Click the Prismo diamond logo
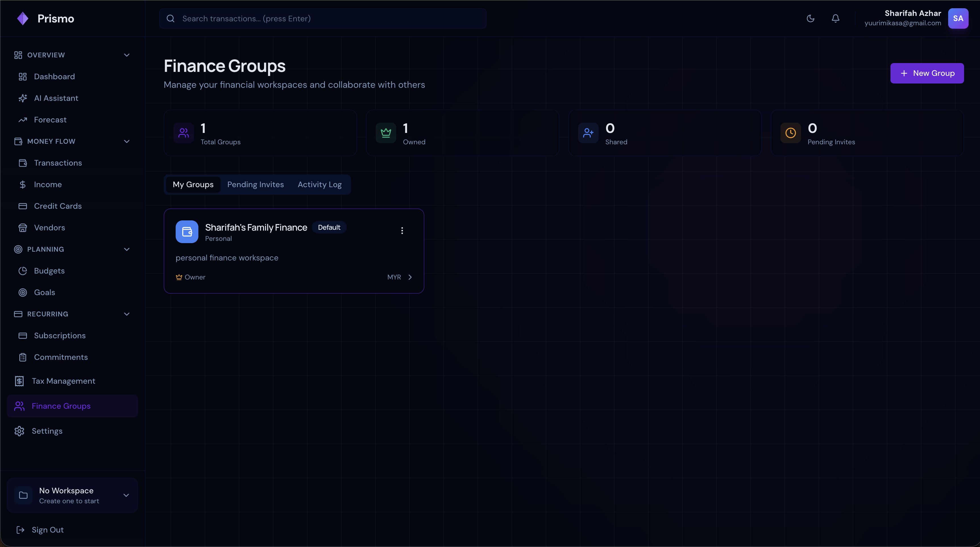Image resolution: width=980 pixels, height=547 pixels. coord(23,19)
